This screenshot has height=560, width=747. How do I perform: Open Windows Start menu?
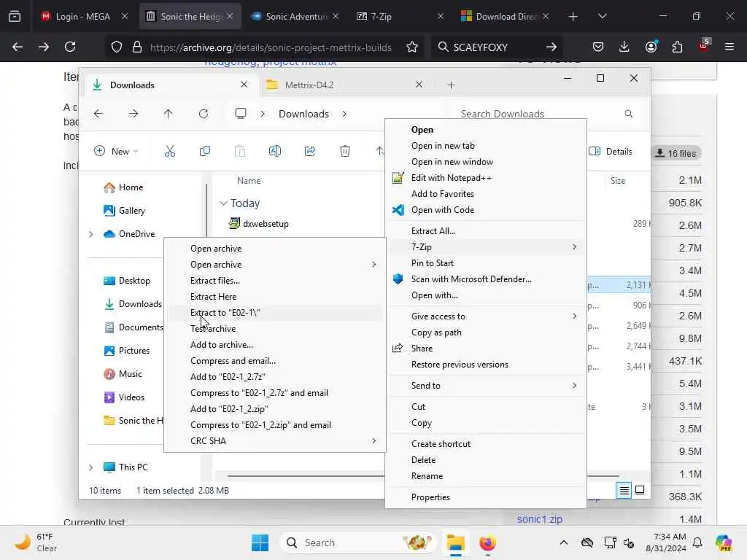pyautogui.click(x=260, y=542)
